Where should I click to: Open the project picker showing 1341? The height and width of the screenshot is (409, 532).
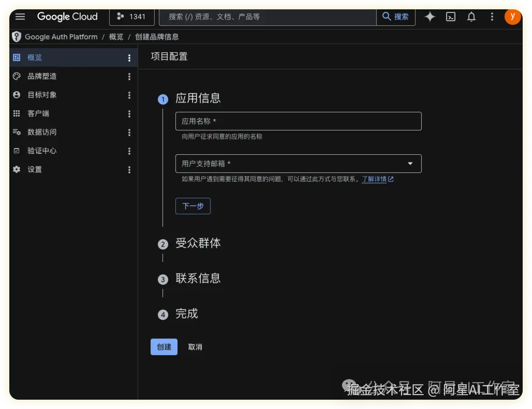132,16
